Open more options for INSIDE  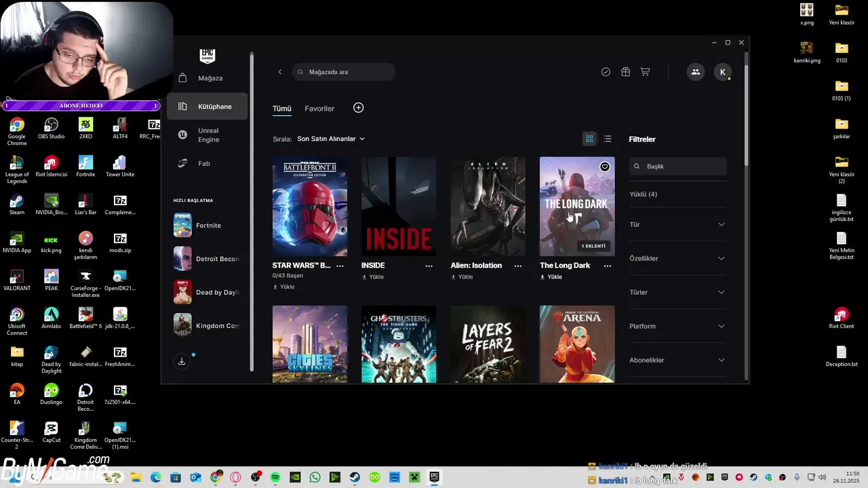point(429,266)
